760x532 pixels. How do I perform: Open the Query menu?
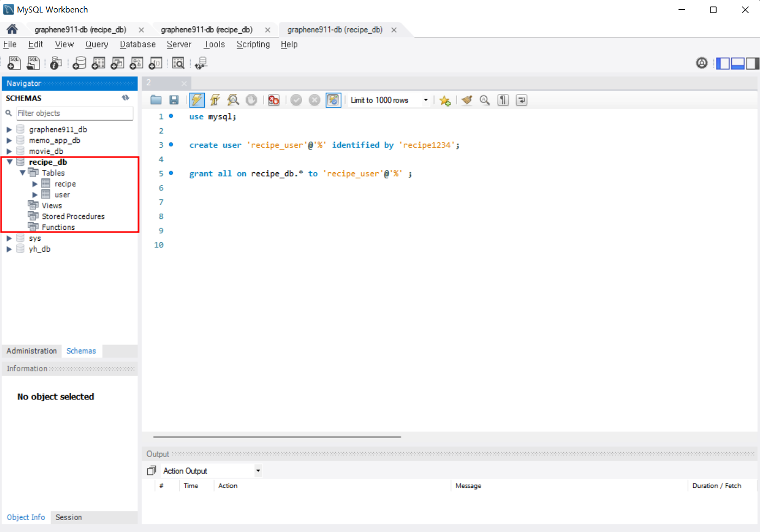97,45
